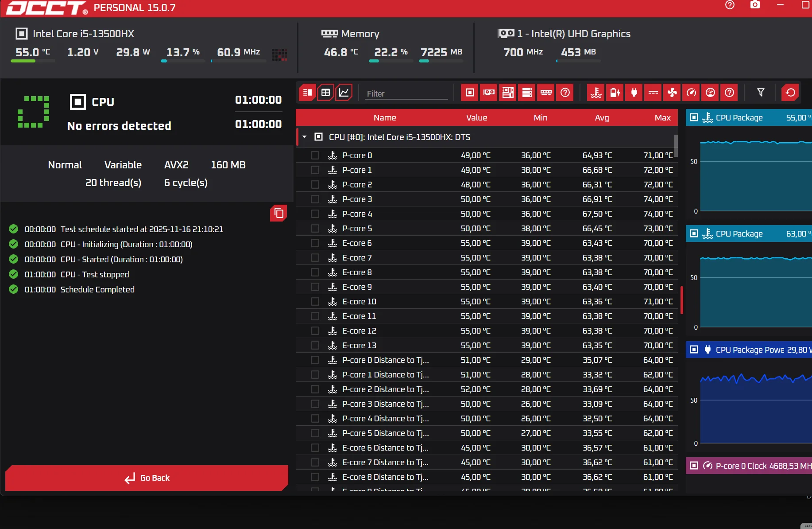Toggle the memory module sensor filter

point(546,93)
